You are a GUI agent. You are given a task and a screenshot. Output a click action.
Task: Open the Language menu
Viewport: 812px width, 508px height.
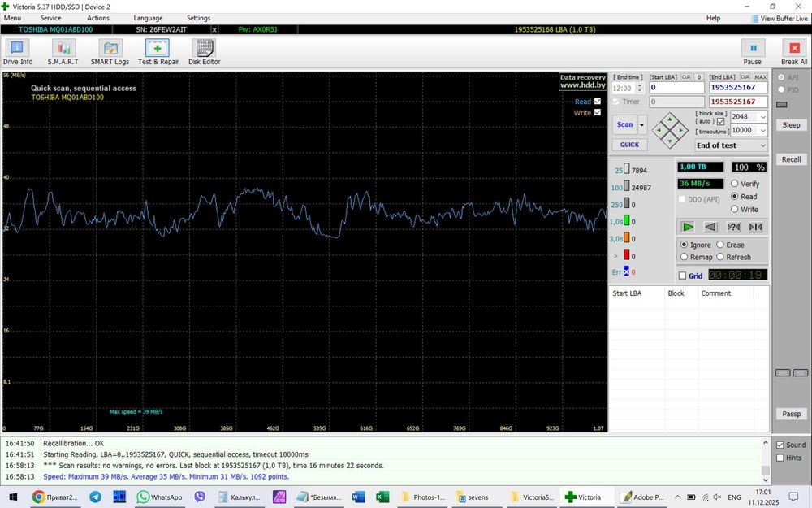(x=148, y=18)
